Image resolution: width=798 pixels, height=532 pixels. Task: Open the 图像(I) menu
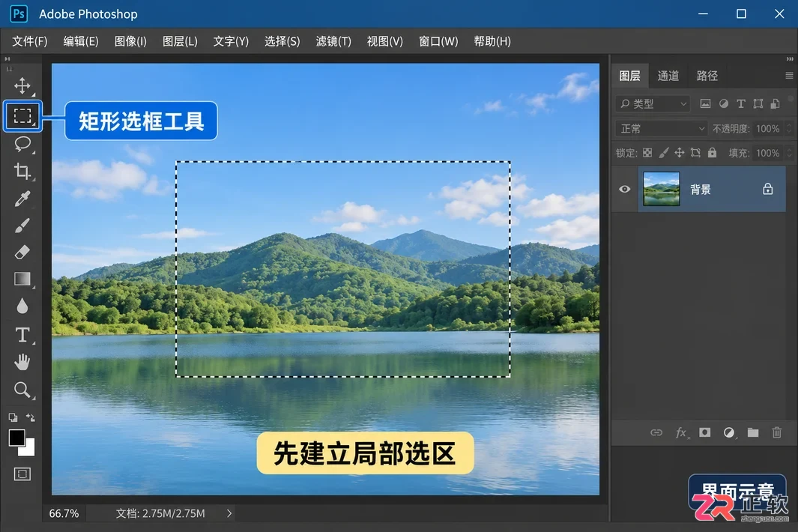coord(130,41)
